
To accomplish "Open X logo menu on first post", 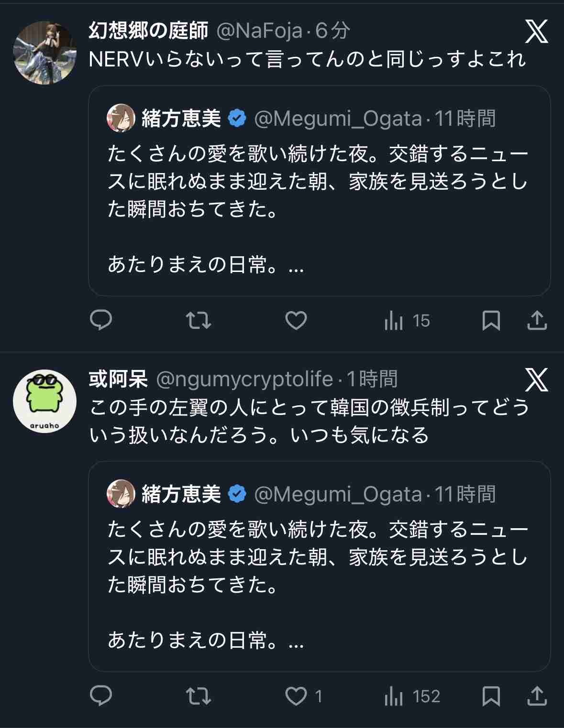I will [x=537, y=32].
